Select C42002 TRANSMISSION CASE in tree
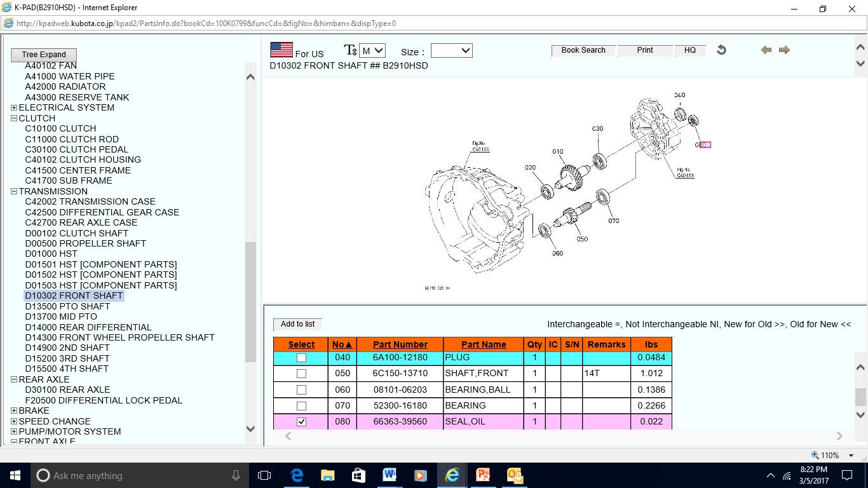This screenshot has height=488, width=868. point(90,201)
